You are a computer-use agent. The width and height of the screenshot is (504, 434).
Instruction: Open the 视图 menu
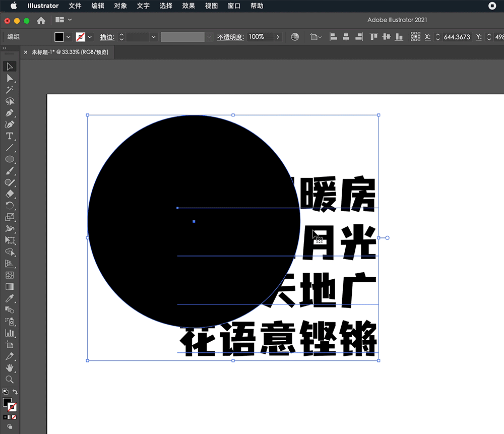pyautogui.click(x=211, y=6)
